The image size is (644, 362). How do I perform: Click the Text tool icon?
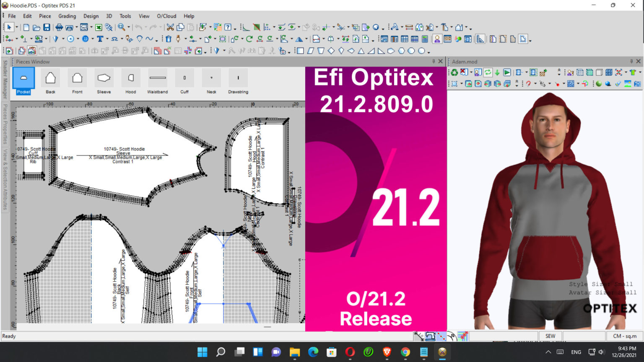tap(99, 39)
